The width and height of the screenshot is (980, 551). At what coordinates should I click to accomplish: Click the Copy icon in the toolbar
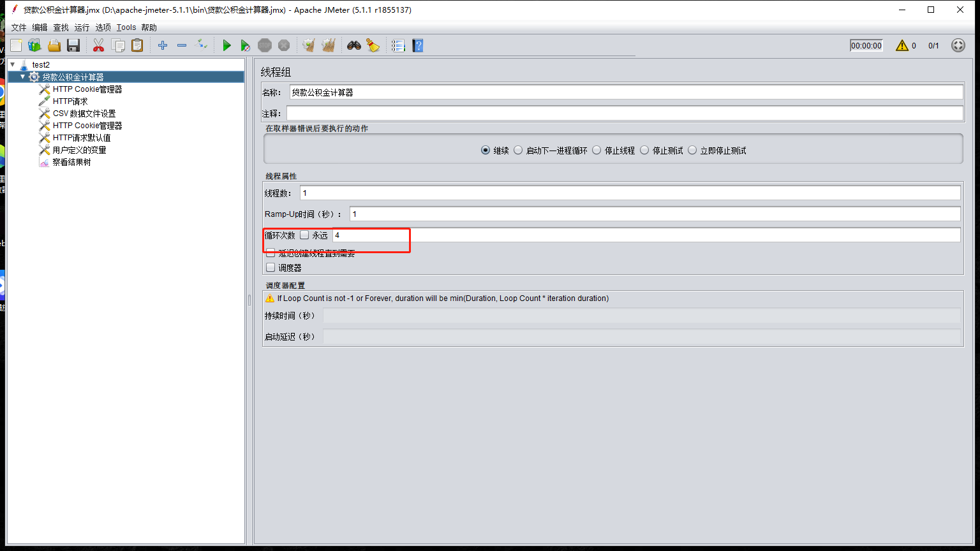[x=118, y=45]
